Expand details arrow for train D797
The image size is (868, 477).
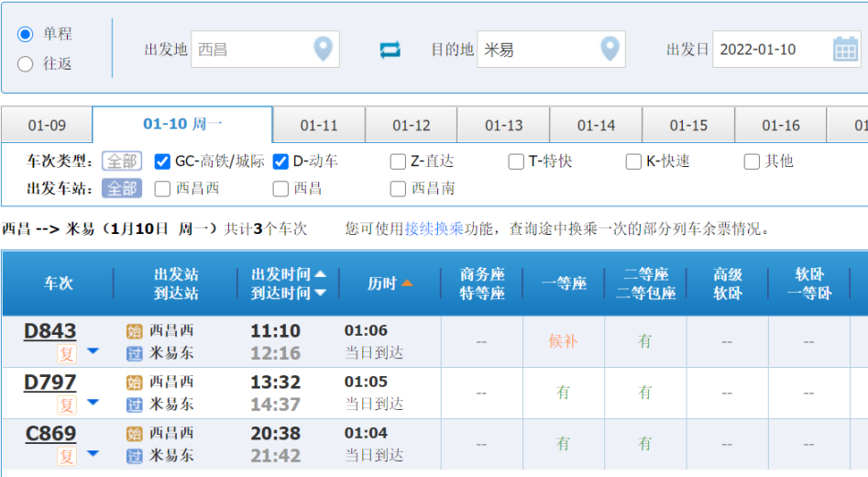coord(93,403)
